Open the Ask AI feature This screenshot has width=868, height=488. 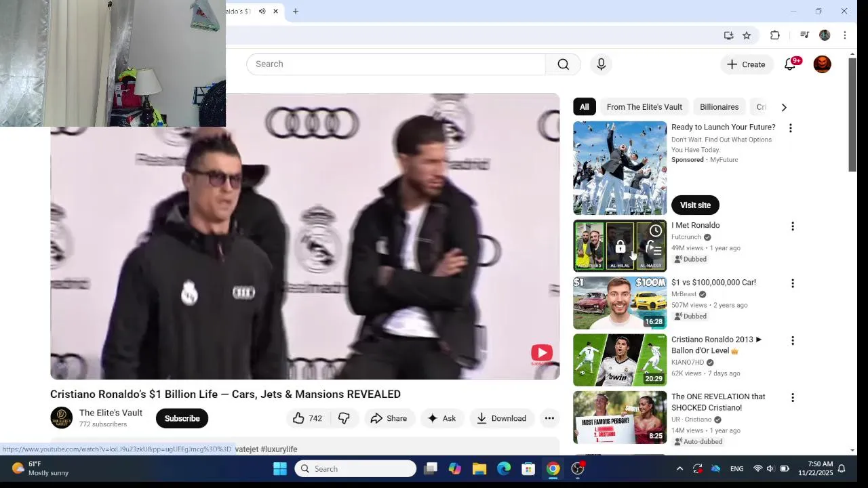441,418
